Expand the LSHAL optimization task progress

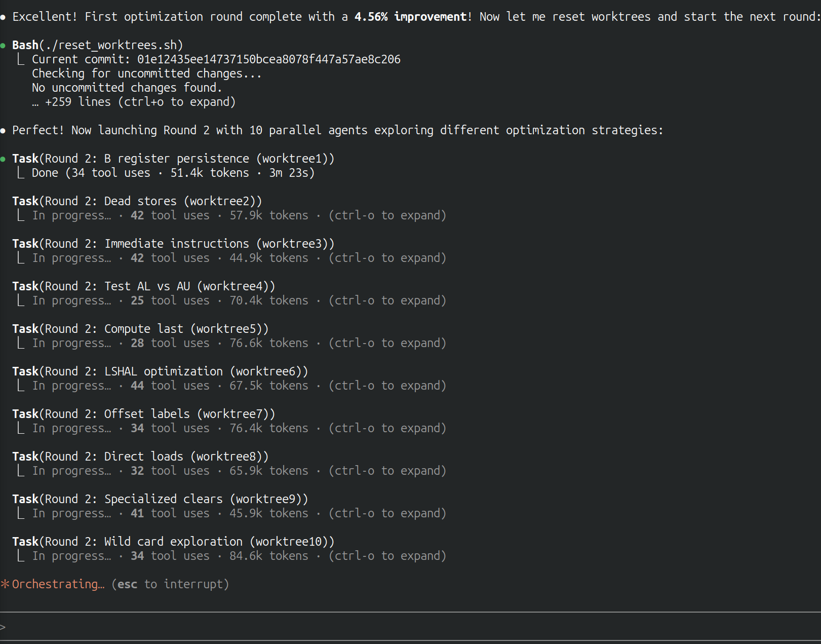click(x=387, y=386)
